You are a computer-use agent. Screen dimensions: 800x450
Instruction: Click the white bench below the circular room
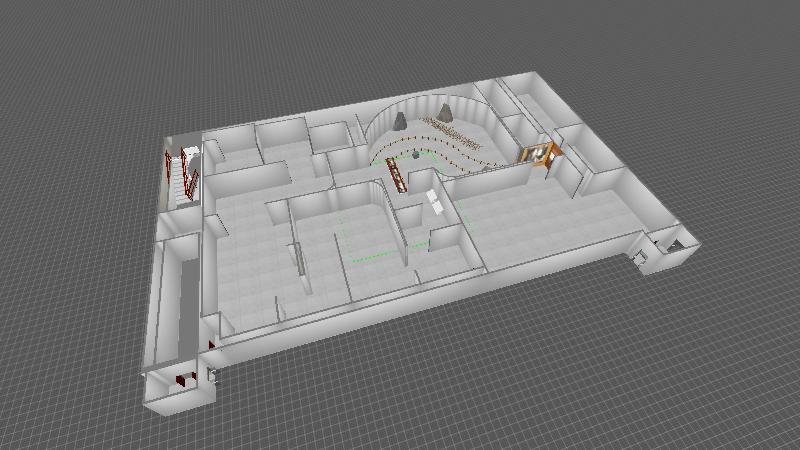tap(436, 201)
